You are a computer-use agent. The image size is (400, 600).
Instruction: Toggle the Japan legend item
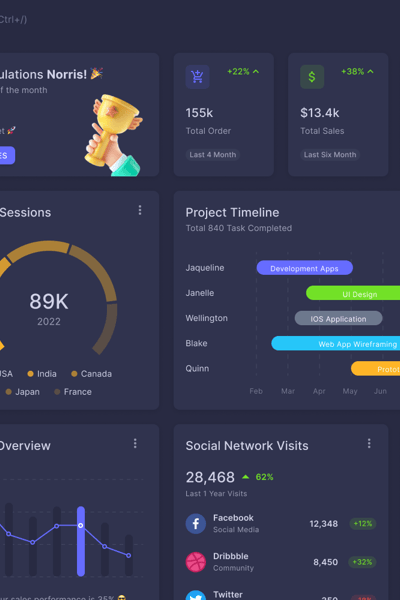pyautogui.click(x=23, y=392)
